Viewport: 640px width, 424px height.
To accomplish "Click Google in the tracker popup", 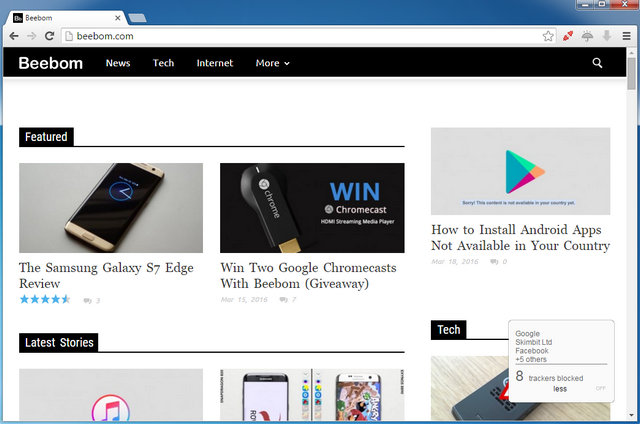I will tap(527, 333).
